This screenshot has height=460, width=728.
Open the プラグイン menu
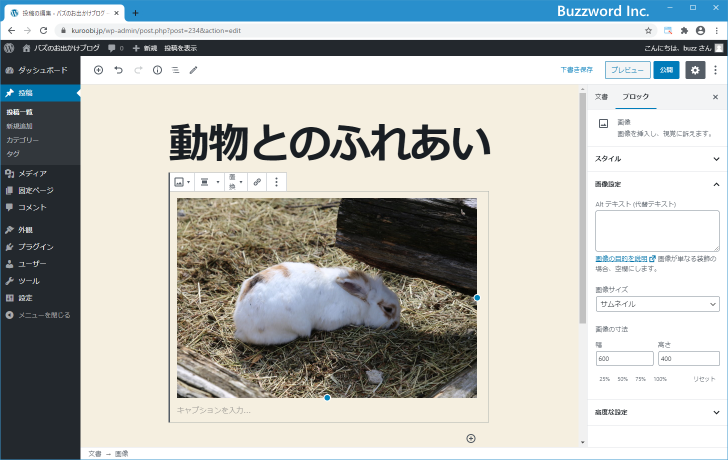[x=40, y=246]
